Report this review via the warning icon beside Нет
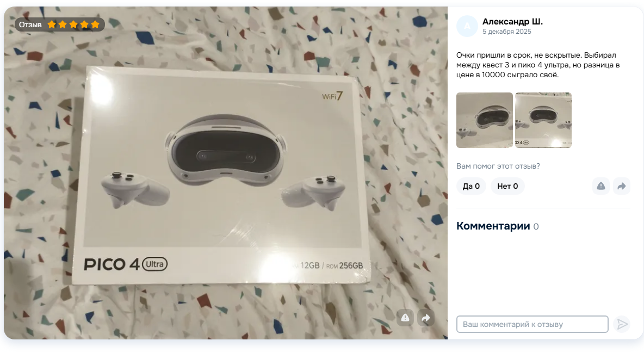 coord(601,186)
